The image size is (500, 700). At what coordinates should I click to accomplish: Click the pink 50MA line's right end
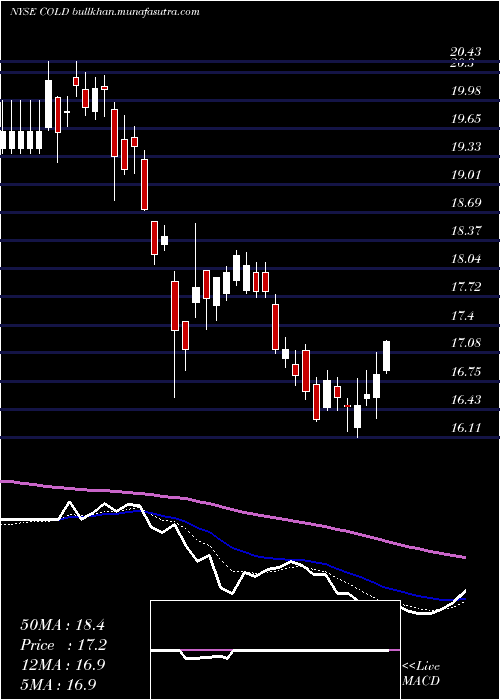click(464, 557)
